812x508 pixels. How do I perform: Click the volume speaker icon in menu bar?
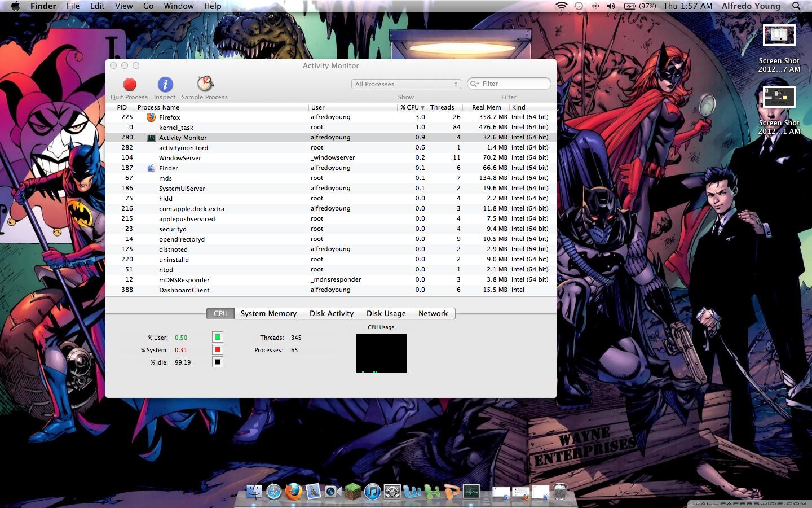(611, 6)
